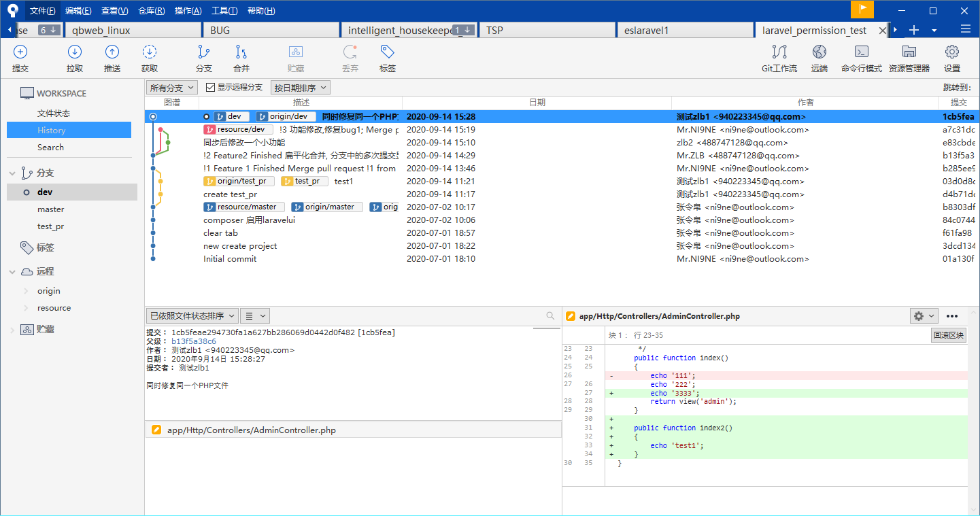Screen dimensions: 980x516
Task: Open the 所有分支 dropdown
Action: point(172,88)
